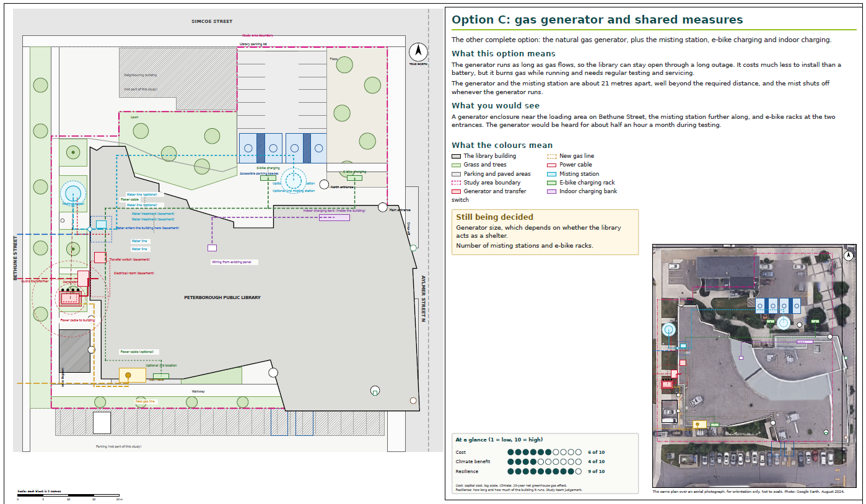Screen dimensions: 866x504
Task: Click the Resilience rating dots row
Action: coord(545,471)
